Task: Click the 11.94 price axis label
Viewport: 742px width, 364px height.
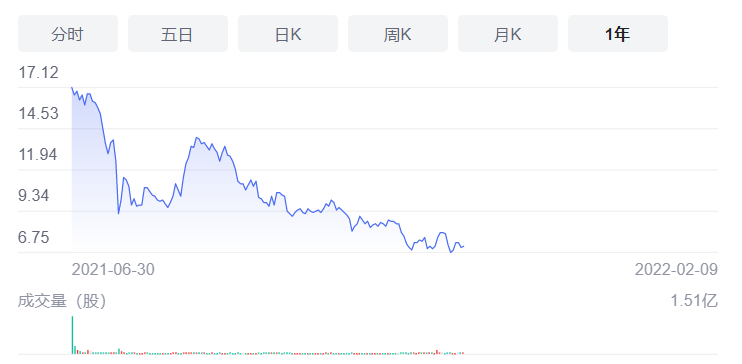Action: (38, 154)
